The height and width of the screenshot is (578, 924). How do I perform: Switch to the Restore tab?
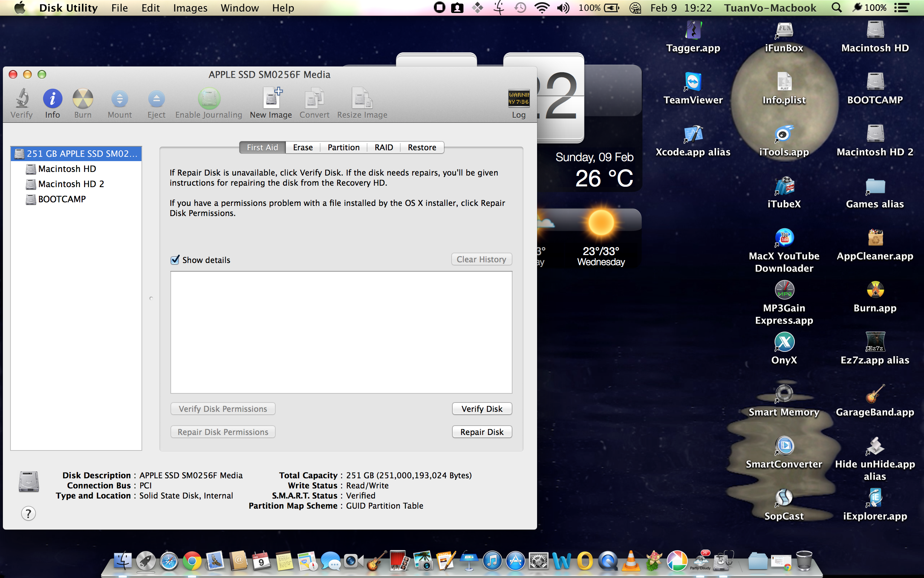tap(422, 147)
